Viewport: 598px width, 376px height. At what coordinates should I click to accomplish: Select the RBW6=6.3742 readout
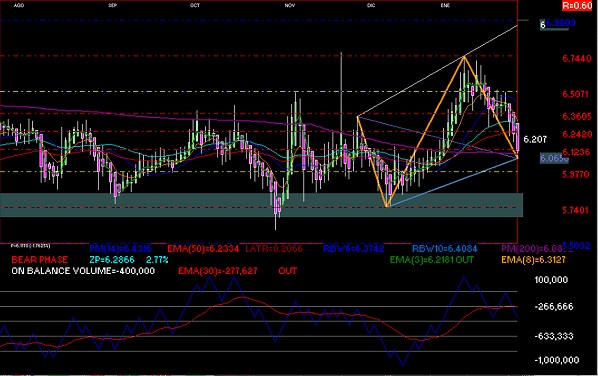(x=354, y=249)
